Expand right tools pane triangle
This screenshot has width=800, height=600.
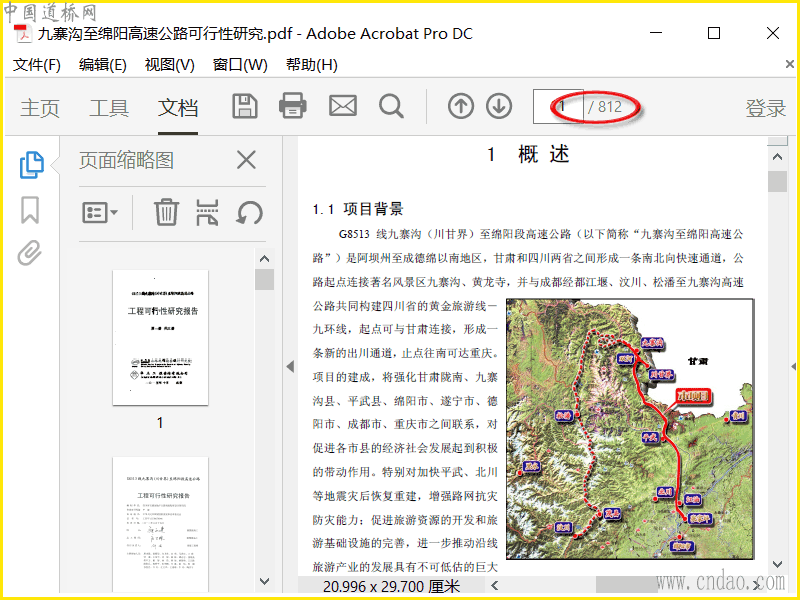click(x=793, y=366)
